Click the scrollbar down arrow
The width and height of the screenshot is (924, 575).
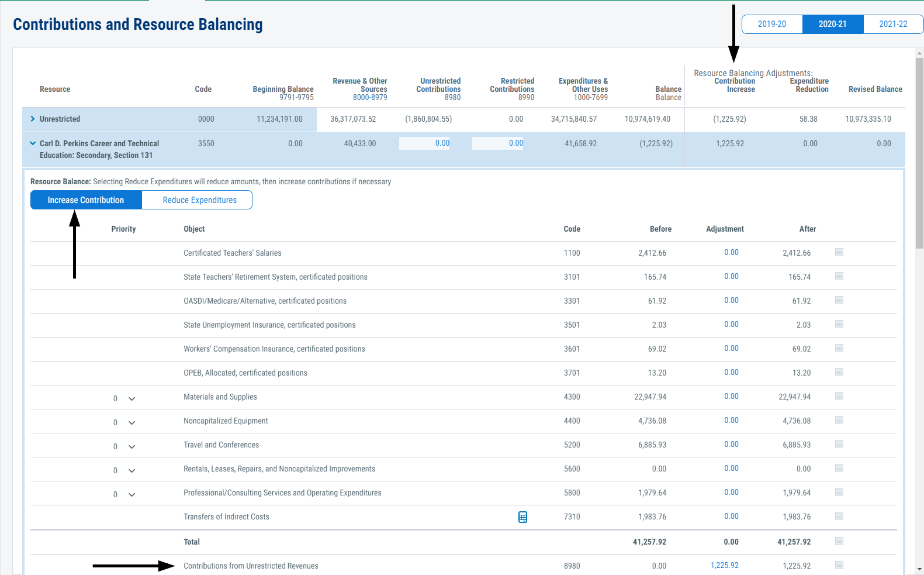tap(919, 569)
